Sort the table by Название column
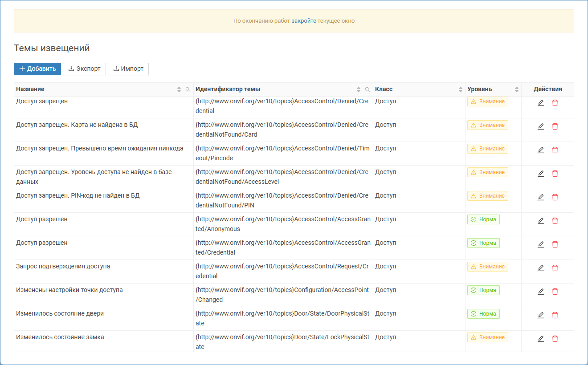 [180, 89]
